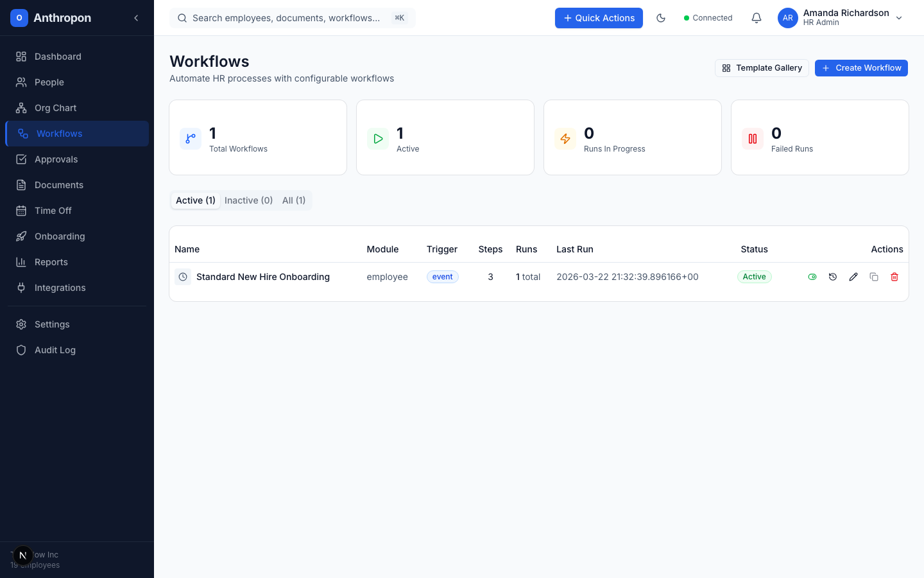This screenshot has height=578, width=924.
Task: Open run history for Standard New Hire Onboarding
Action: (833, 276)
